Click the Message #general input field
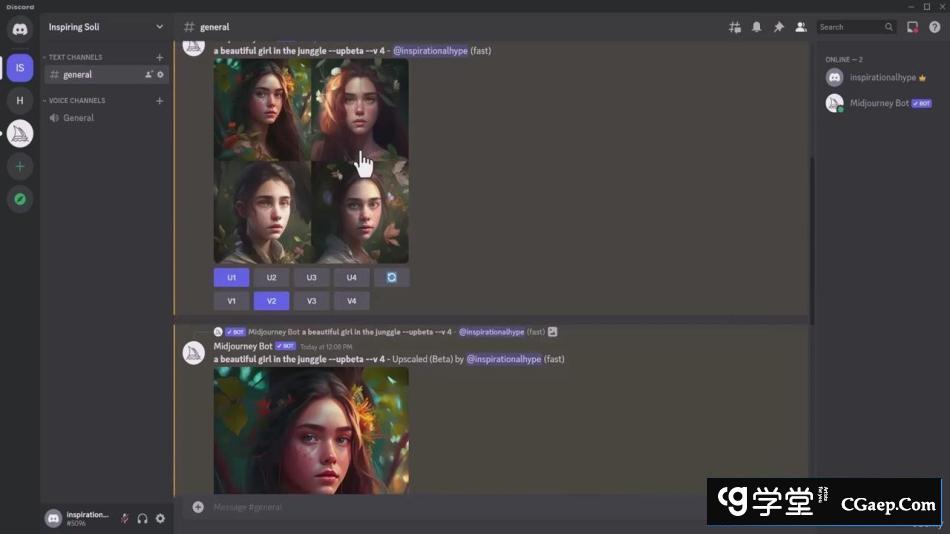Screen dimensions: 950x534 point(450,507)
